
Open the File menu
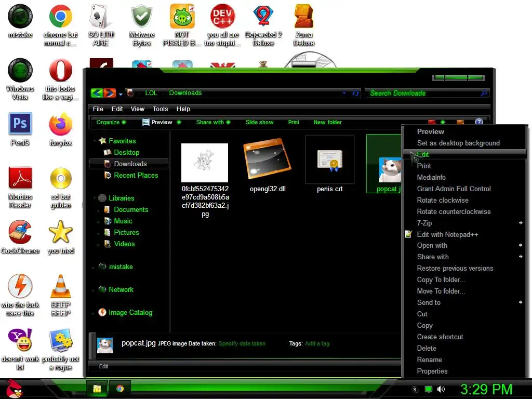[98, 109]
